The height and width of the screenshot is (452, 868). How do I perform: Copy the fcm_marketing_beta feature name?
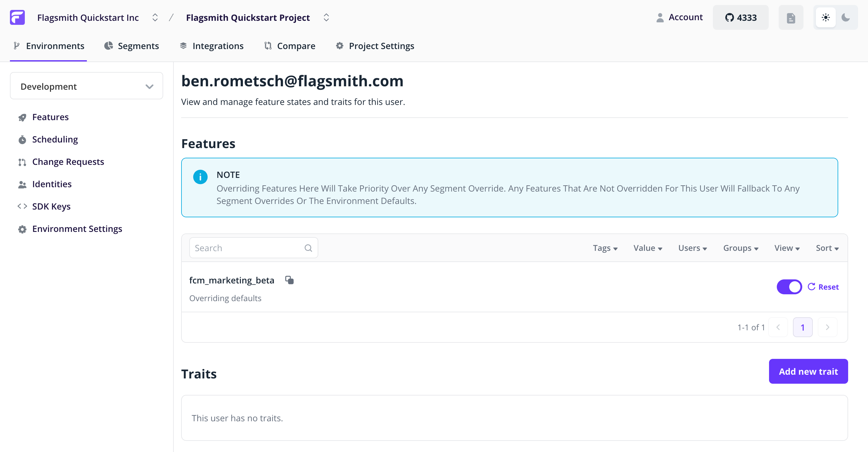[289, 280]
